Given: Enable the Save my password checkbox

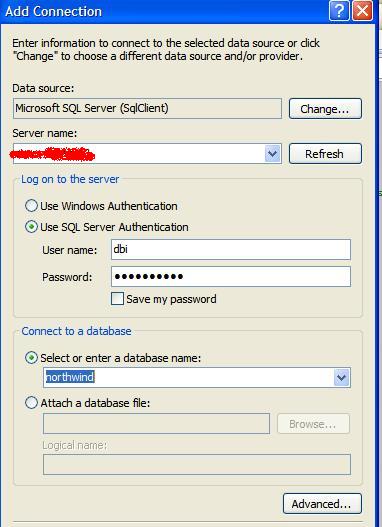Looking at the screenshot, I should tap(117, 299).
